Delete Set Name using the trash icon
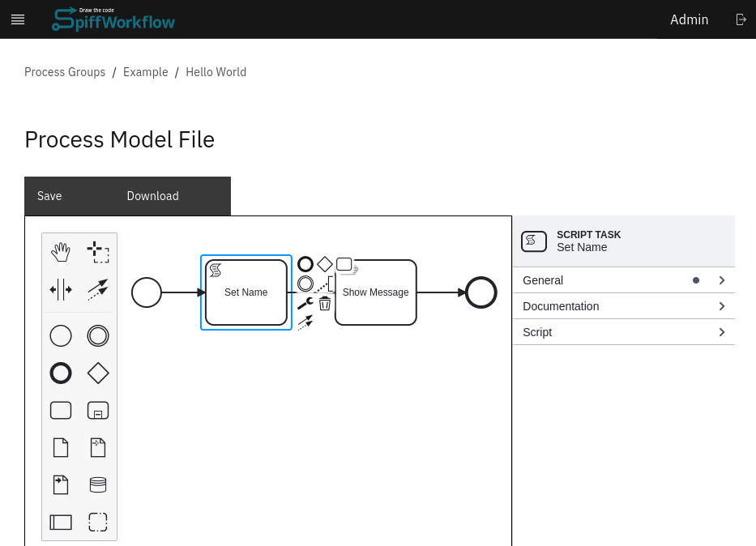Image resolution: width=756 pixels, height=546 pixels. 325,302
